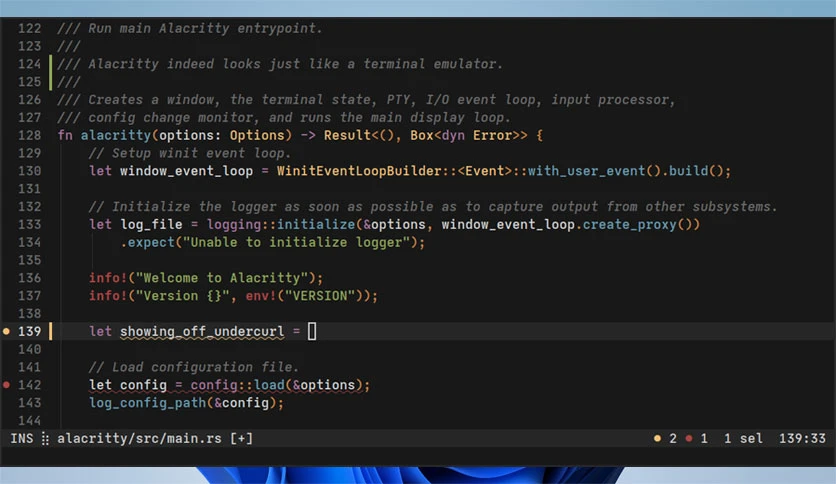Screen dimensions: 836x484
Task: Click the cursor position 139:33
Action: coord(802,439)
